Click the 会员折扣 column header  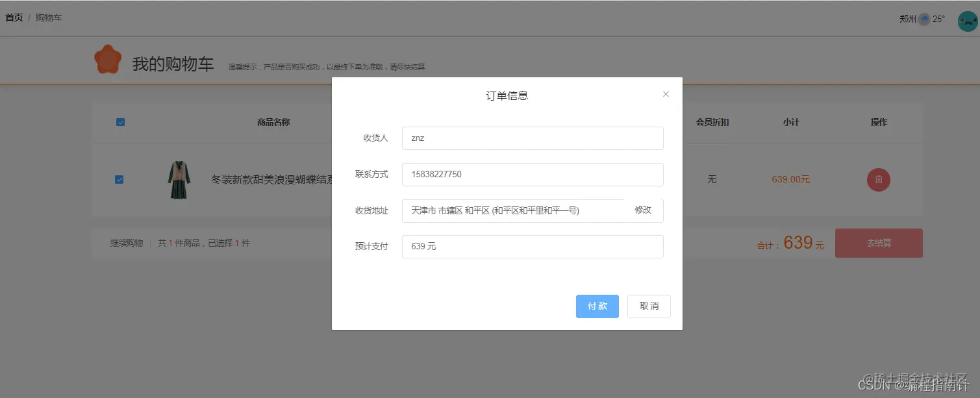[x=712, y=122]
